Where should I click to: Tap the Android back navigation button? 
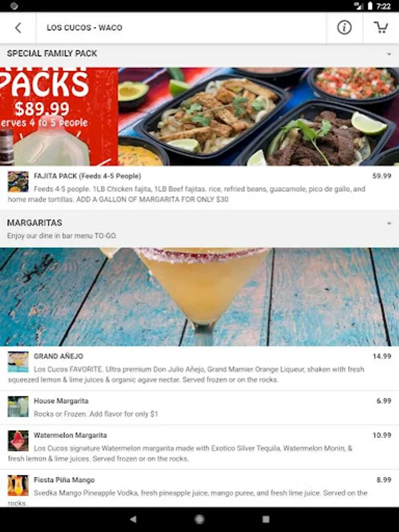click(134, 519)
